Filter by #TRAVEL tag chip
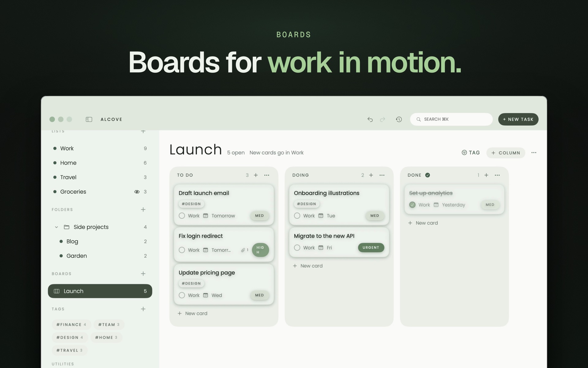This screenshot has height=368, width=588. pyautogui.click(x=70, y=350)
